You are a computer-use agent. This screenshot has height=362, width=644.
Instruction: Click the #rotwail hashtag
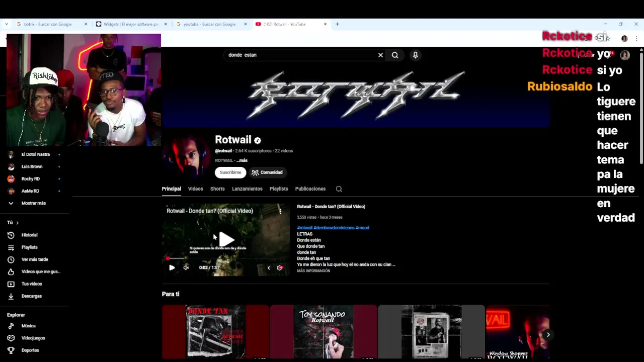[304, 228]
